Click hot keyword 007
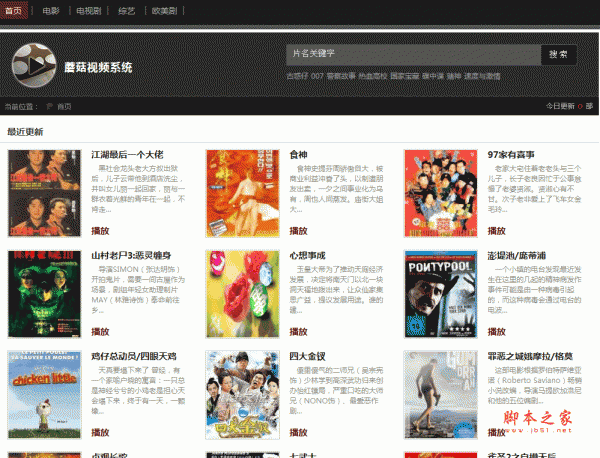 [317, 76]
